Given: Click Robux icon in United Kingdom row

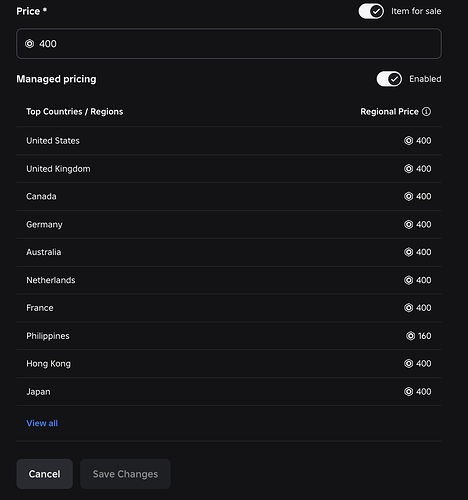Looking at the screenshot, I should coord(408,169).
